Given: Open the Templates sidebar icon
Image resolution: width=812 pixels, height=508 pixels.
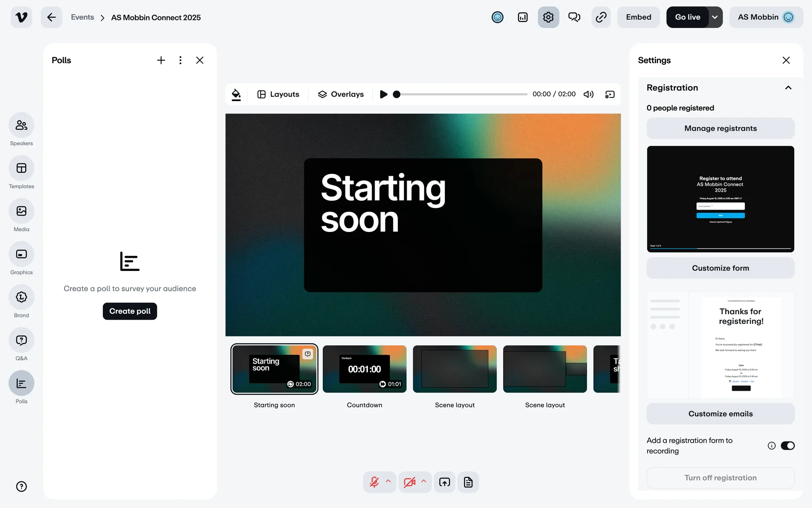Looking at the screenshot, I should click(21, 168).
